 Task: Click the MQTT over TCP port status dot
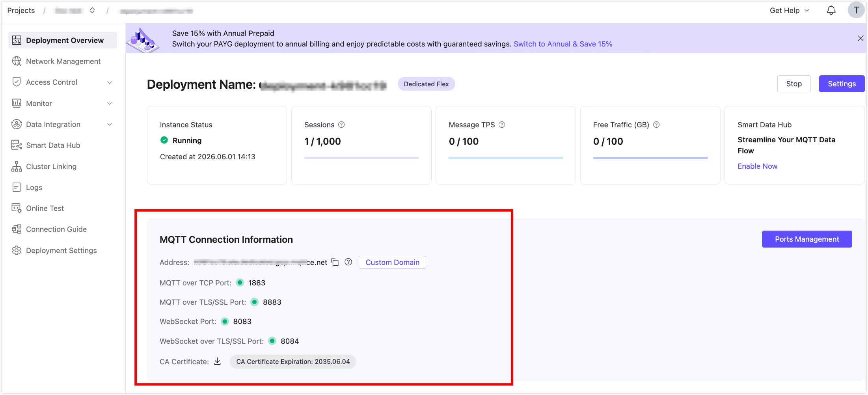coord(240,283)
